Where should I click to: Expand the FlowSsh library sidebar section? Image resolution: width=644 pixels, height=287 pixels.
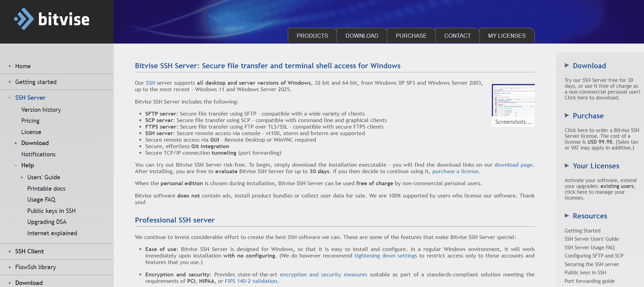coord(10,267)
